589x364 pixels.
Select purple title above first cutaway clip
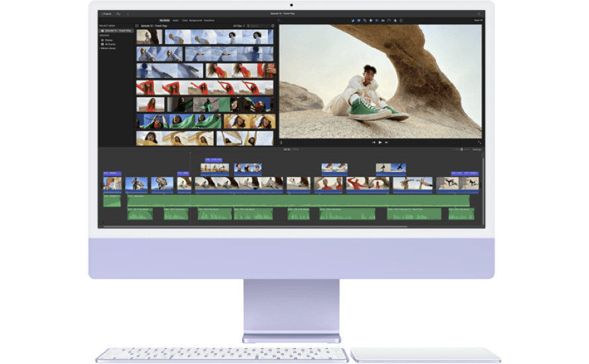[213, 159]
